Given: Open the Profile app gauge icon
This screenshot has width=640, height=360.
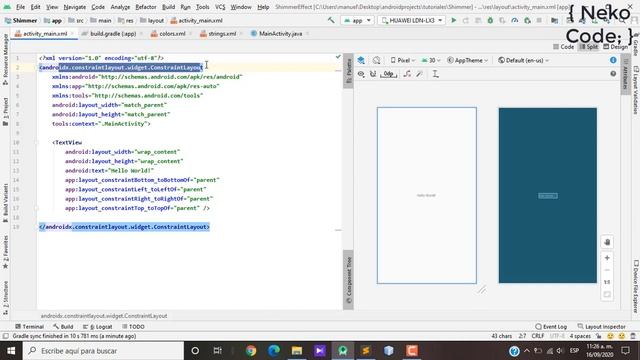Looking at the screenshot, I should click(515, 20).
